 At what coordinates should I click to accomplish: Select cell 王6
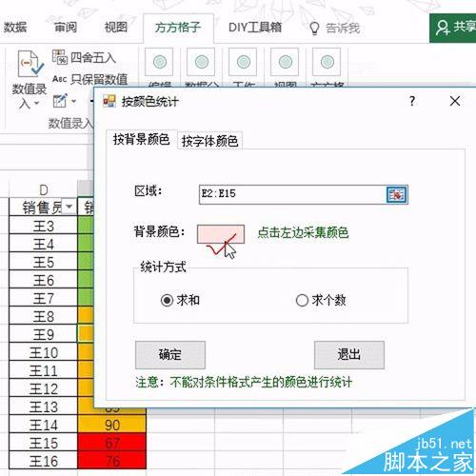coord(44,280)
